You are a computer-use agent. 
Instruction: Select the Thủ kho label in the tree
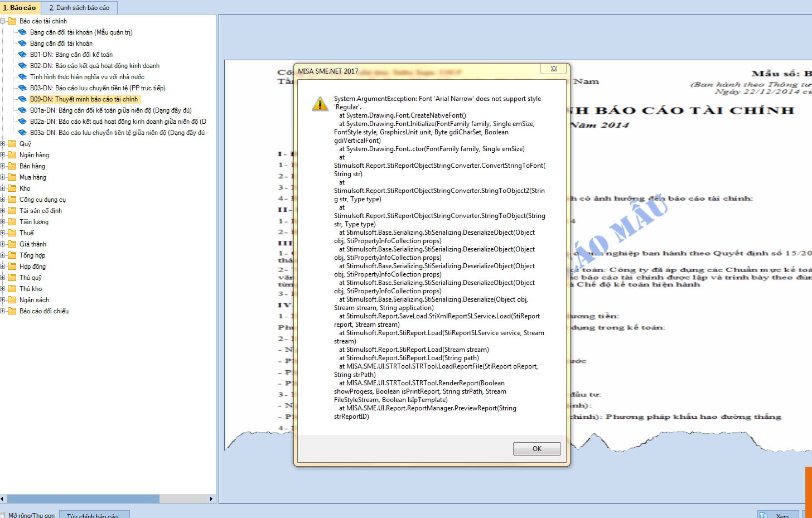31,289
